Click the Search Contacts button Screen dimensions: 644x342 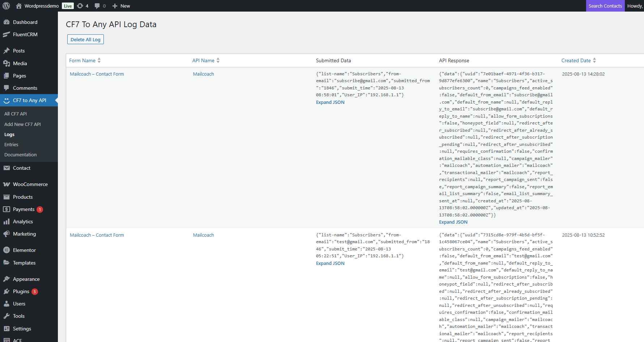pos(605,6)
